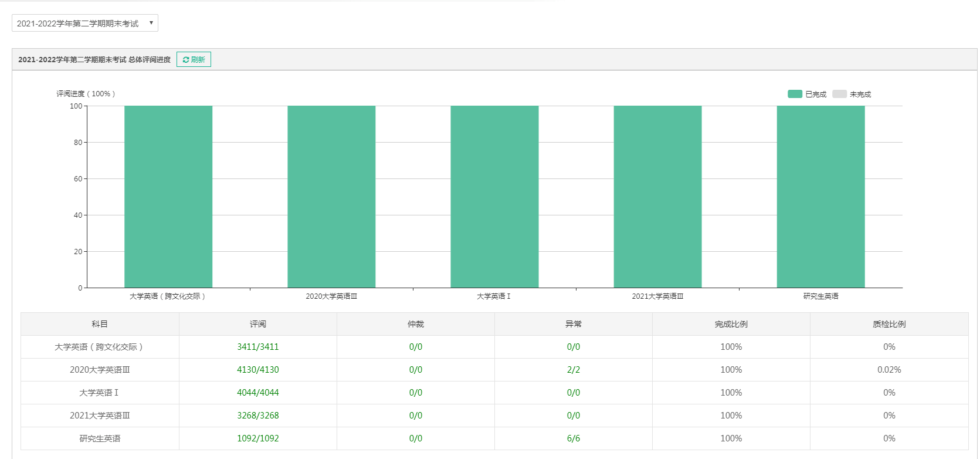This screenshot has height=459, width=980.
Task: Click the green 已完成 legend swatch
Action: pyautogui.click(x=795, y=94)
